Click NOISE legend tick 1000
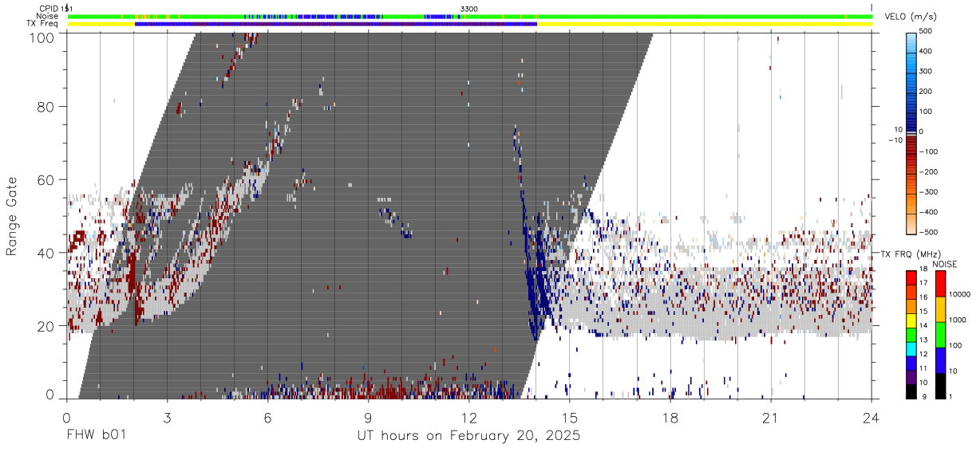This screenshot has width=980, height=452. click(x=958, y=320)
